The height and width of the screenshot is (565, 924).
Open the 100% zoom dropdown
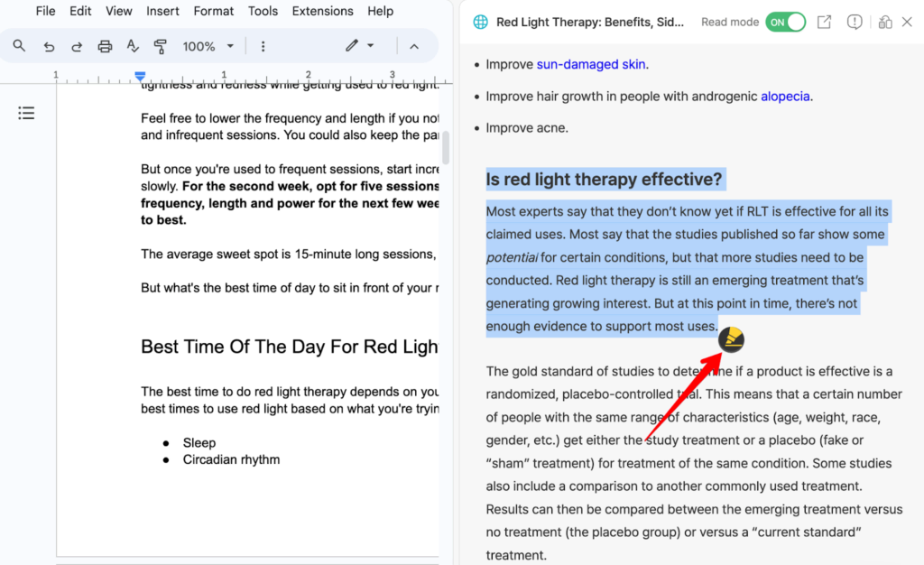208,46
